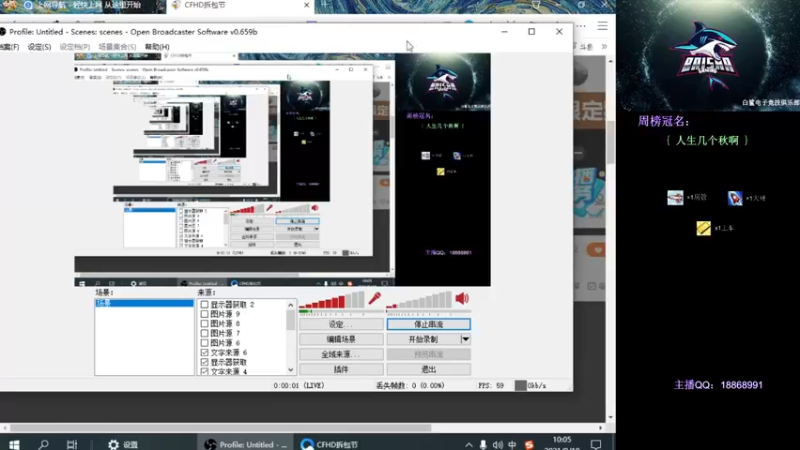Expand browser toolbar overflow chevron
Viewport: 800px width, 450px height.
(605, 46)
